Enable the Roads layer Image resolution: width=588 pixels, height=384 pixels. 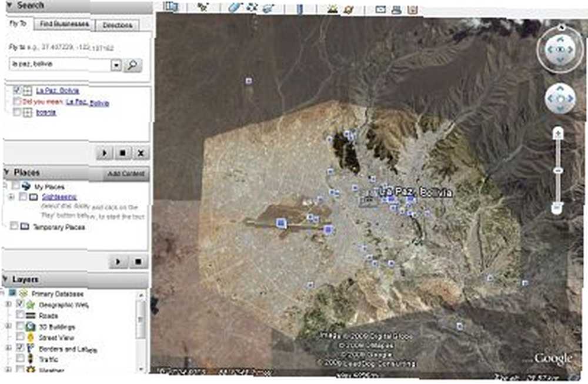pyautogui.click(x=20, y=315)
